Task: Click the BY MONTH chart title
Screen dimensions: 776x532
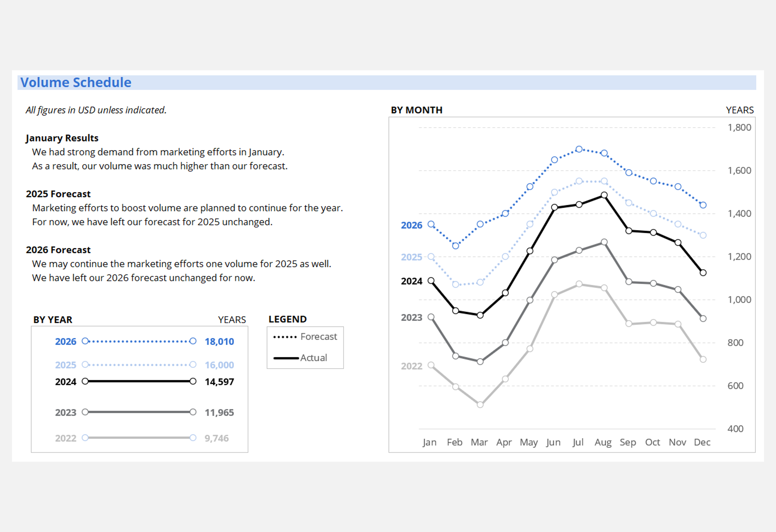Action: [416, 110]
